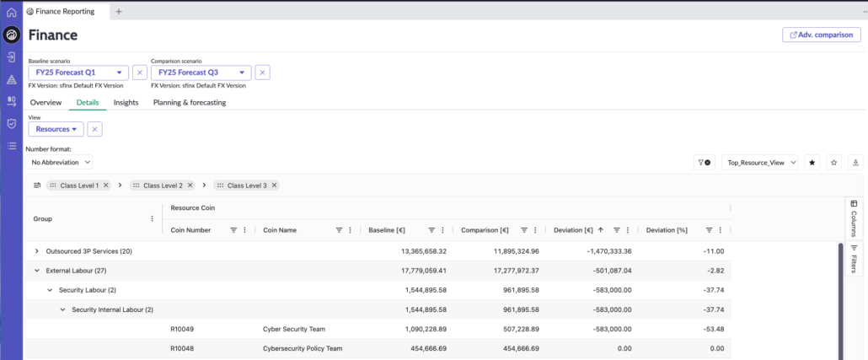Click the filled star saved view icon
Screen dimensions: 868x360
[x=812, y=162]
